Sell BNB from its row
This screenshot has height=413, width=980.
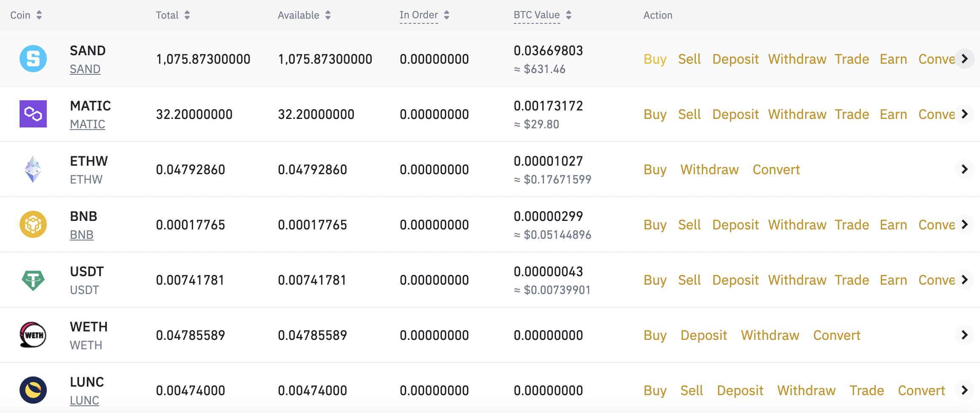[689, 225]
